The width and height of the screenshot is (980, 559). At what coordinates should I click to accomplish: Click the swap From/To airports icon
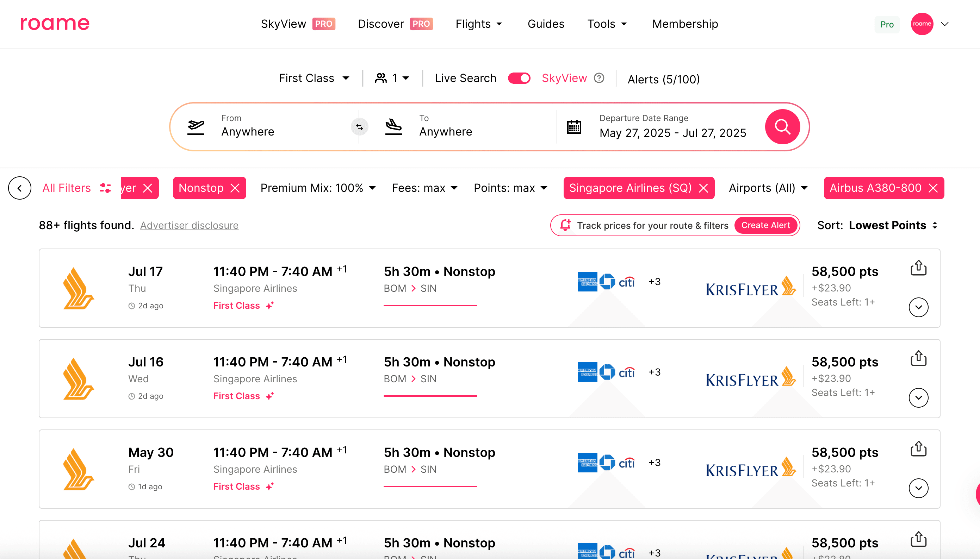click(360, 127)
